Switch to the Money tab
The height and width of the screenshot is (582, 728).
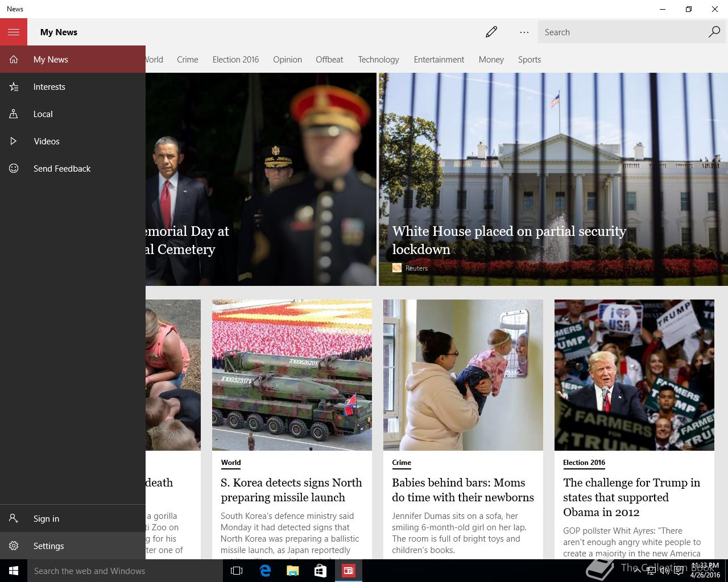point(491,59)
